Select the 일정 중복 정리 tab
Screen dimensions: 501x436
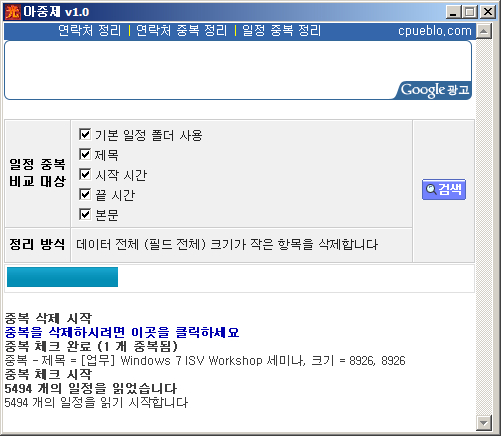pyautogui.click(x=281, y=31)
